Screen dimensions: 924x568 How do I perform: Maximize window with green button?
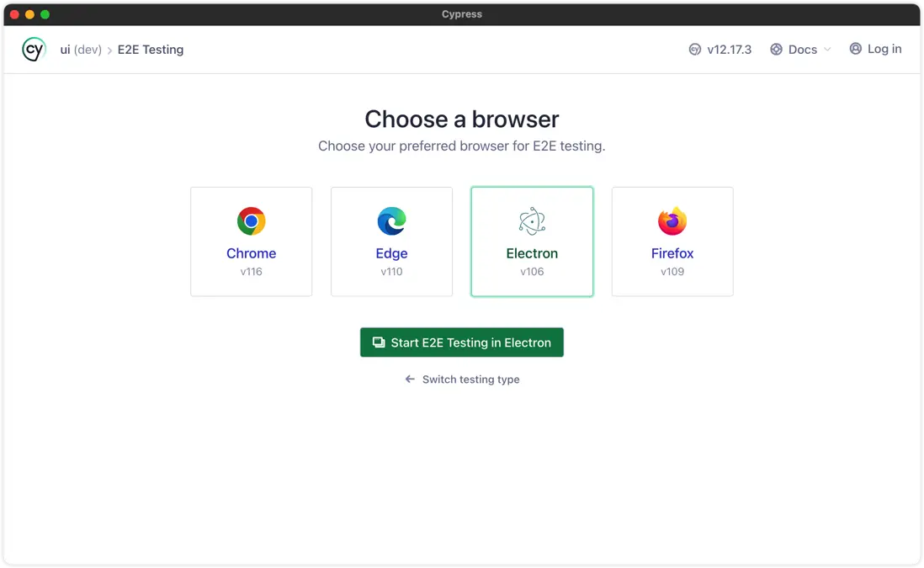click(x=45, y=14)
